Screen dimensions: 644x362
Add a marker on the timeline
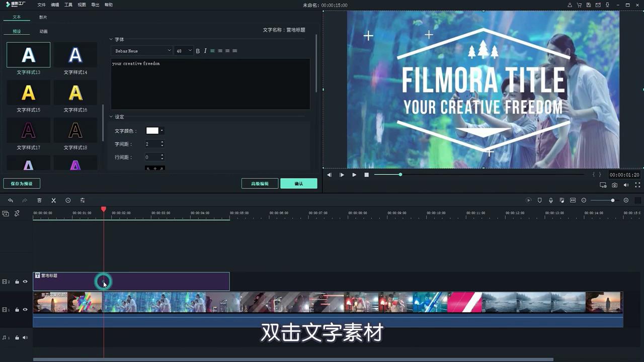tap(540, 200)
